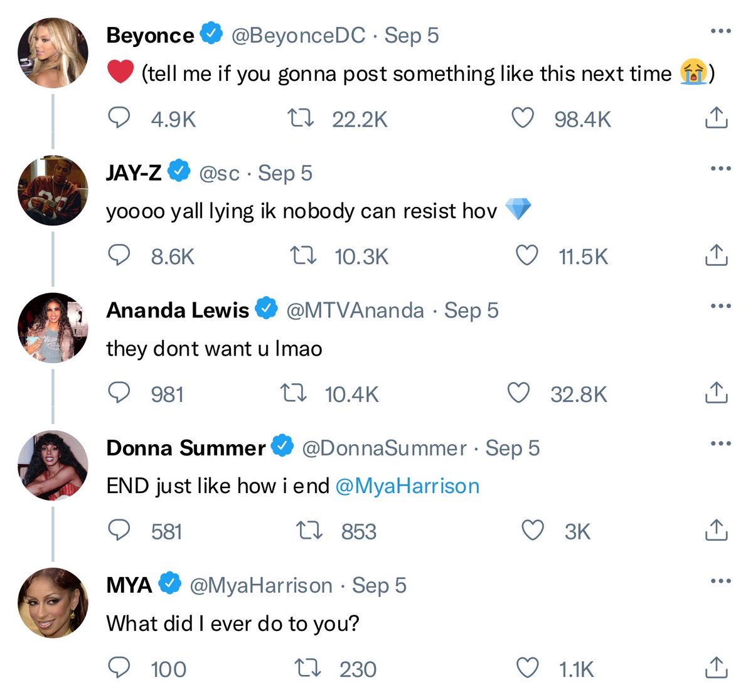This screenshot has width=753, height=700.
Task: Reply to Beyonce's tweet
Action: click(x=119, y=118)
